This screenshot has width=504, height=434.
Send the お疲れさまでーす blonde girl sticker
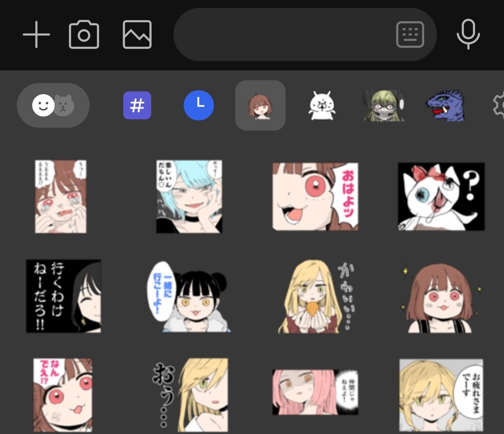pyautogui.click(x=441, y=395)
